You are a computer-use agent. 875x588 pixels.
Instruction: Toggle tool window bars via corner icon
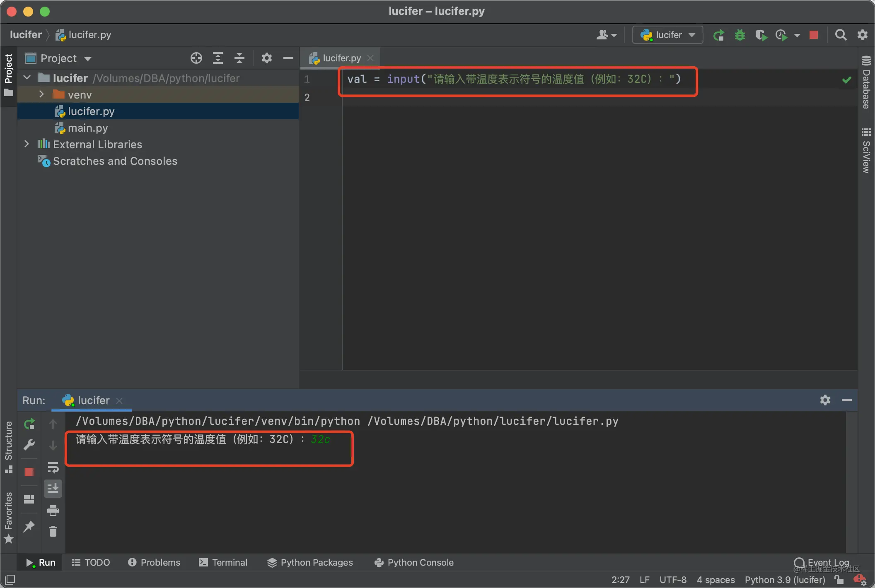point(10,580)
